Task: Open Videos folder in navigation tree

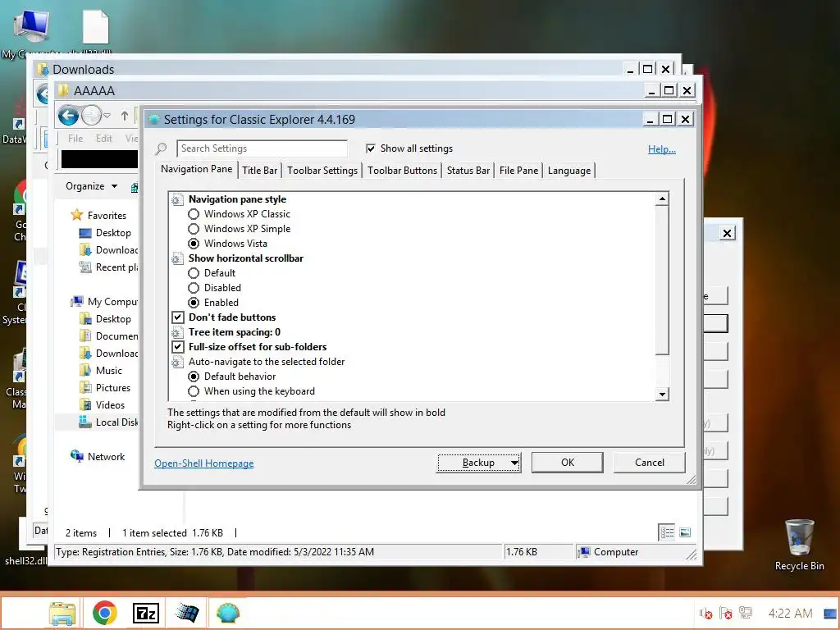Action: [x=110, y=405]
